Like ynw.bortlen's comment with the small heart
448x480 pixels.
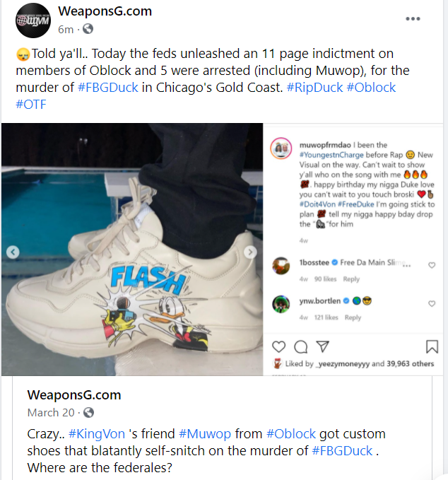click(x=432, y=304)
